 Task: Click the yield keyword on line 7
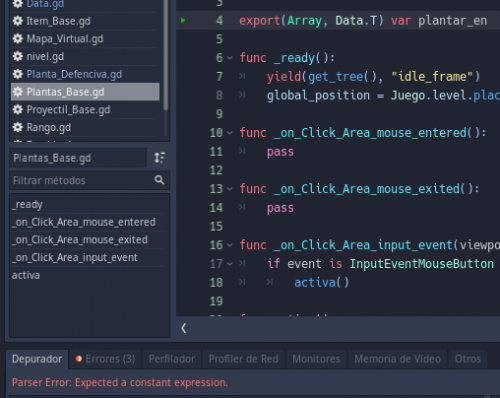tap(284, 77)
